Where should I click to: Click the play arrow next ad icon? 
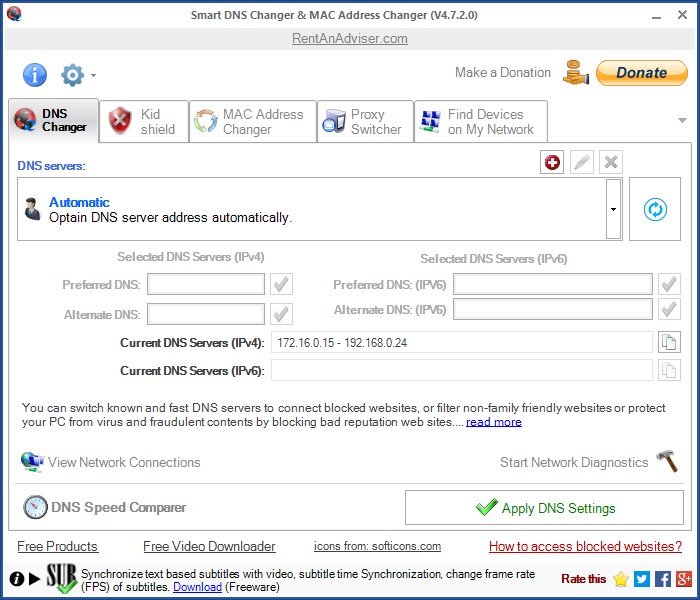coord(34,579)
